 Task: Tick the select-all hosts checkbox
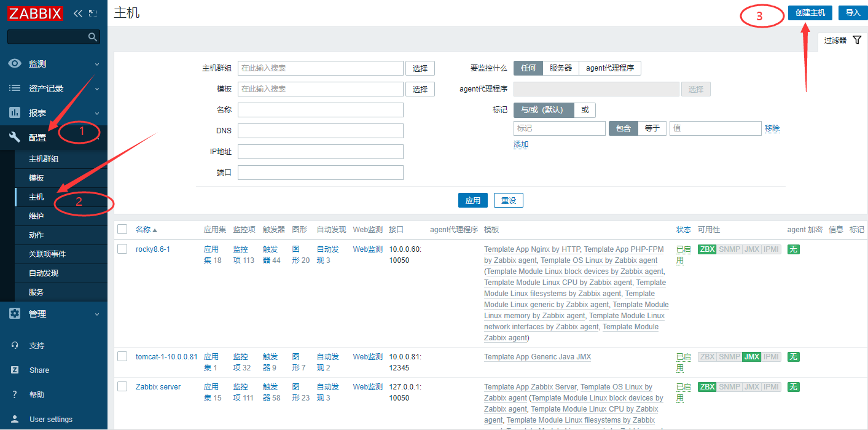click(122, 229)
